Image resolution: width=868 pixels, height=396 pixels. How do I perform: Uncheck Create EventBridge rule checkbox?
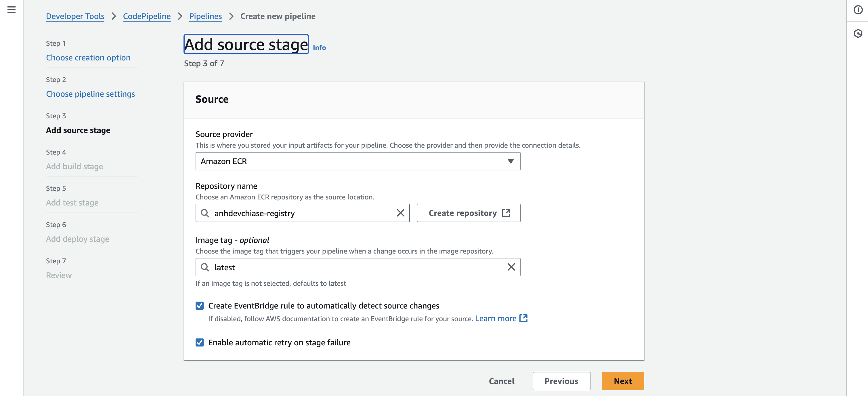200,306
